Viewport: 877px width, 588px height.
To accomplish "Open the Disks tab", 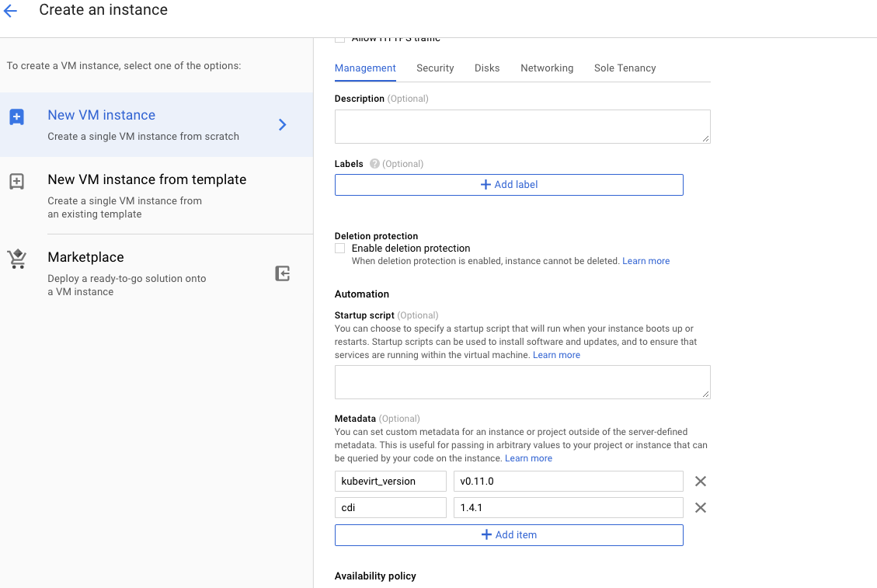I will coord(487,68).
